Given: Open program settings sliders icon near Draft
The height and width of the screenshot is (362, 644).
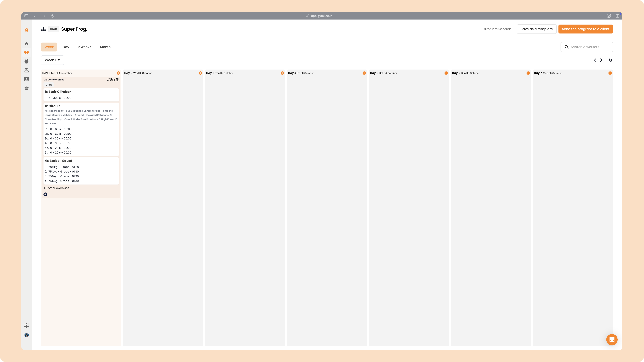Looking at the screenshot, I should click(44, 29).
